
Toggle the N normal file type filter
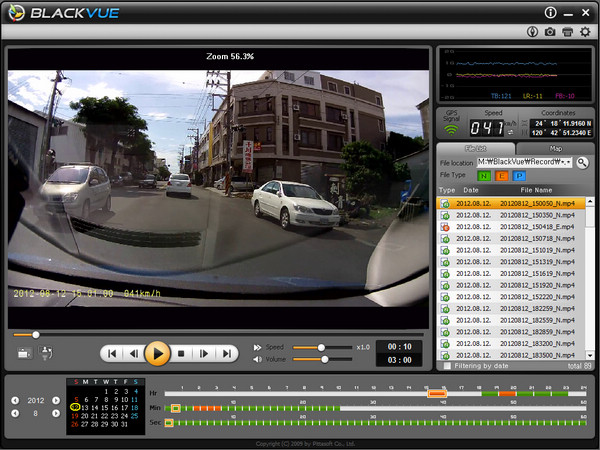click(x=484, y=176)
